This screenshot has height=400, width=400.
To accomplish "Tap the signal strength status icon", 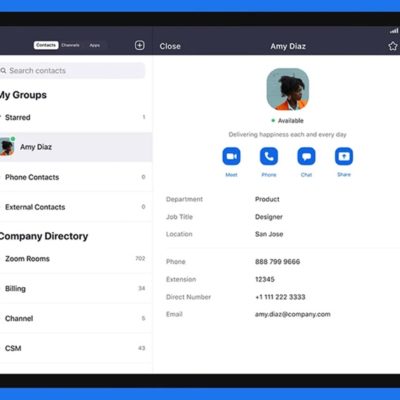I will click(x=394, y=31).
